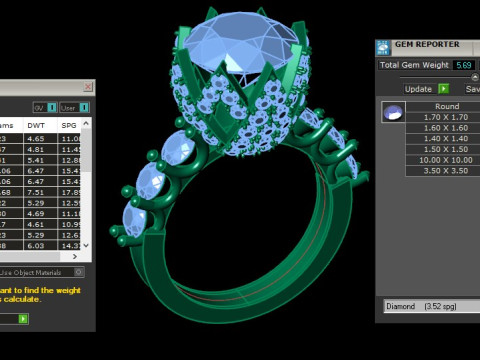
Task: Click the 4.65 DWT cell
Action: tap(40, 139)
